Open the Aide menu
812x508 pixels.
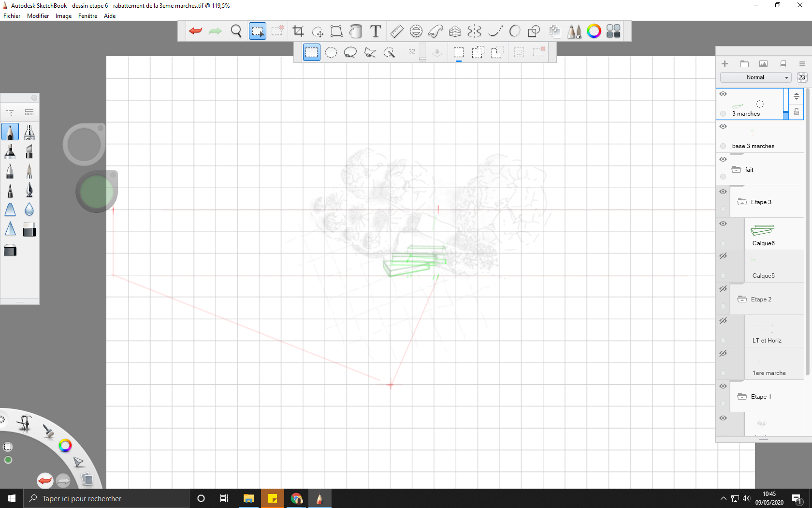pyautogui.click(x=110, y=16)
